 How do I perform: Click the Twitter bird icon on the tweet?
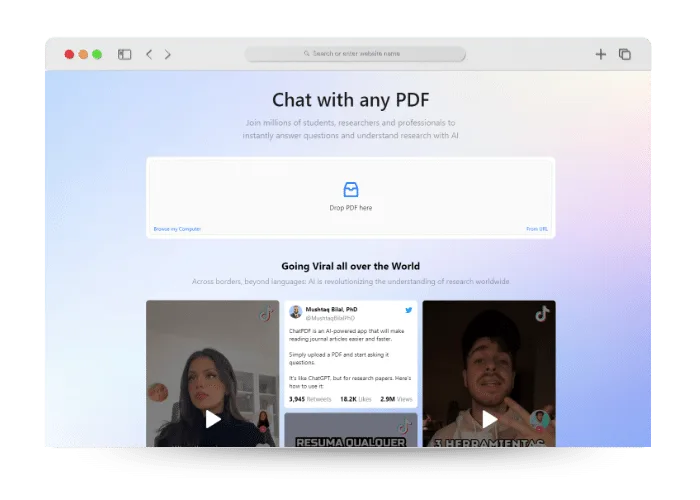click(x=408, y=310)
